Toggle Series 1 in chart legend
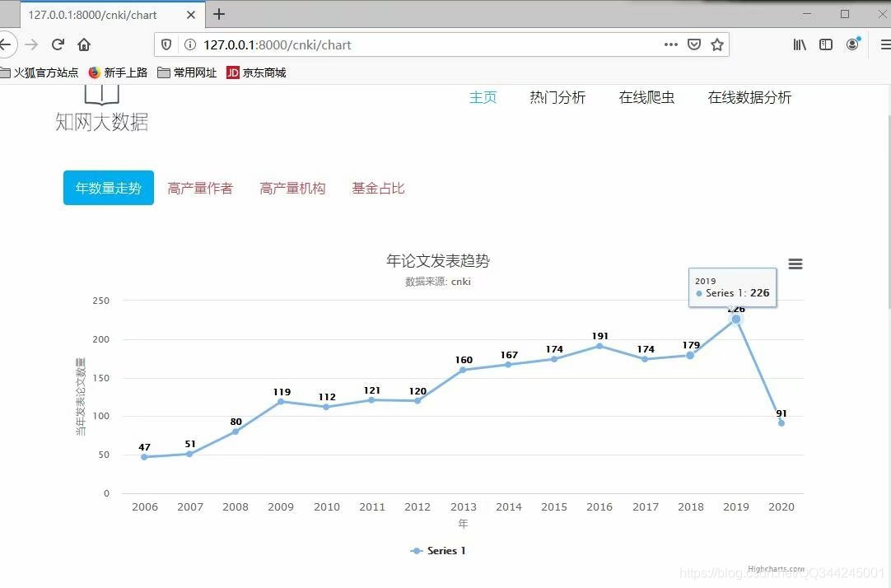The image size is (891, 588). click(x=437, y=550)
